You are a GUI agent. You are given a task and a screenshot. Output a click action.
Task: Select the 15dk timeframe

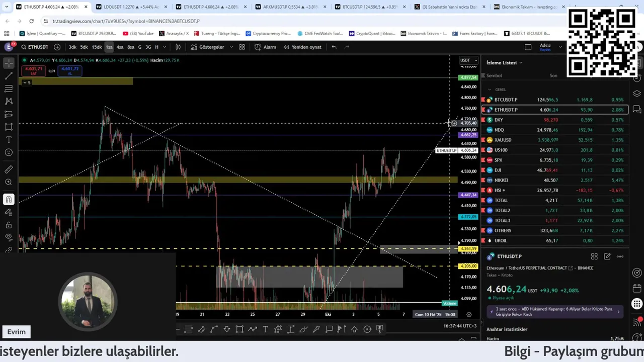coord(97,47)
